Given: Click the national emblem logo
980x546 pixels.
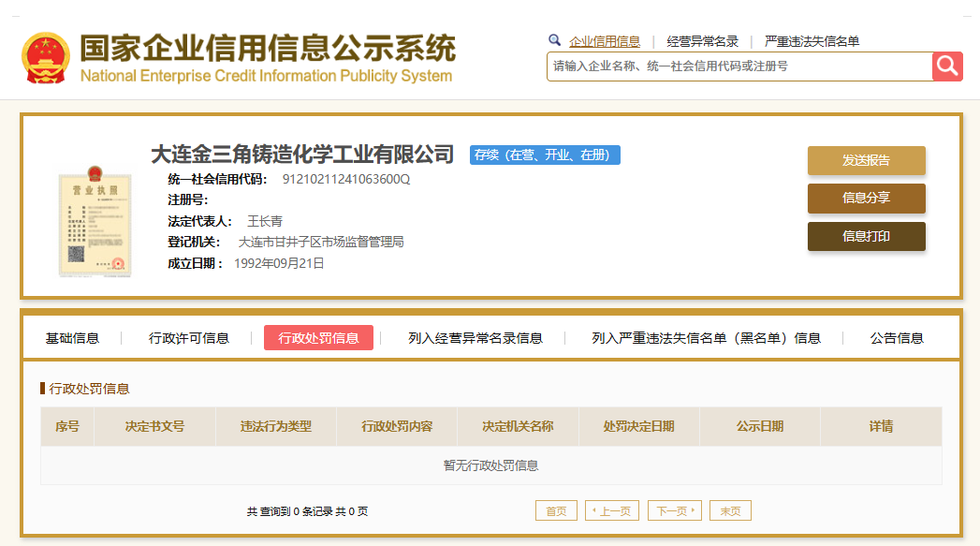Looking at the screenshot, I should (46, 58).
